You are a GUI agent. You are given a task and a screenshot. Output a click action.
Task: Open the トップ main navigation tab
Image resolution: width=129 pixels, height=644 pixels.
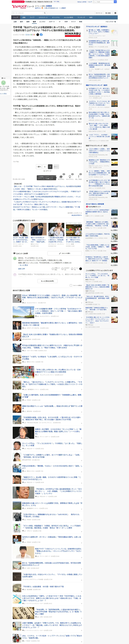(x=16, y=17)
